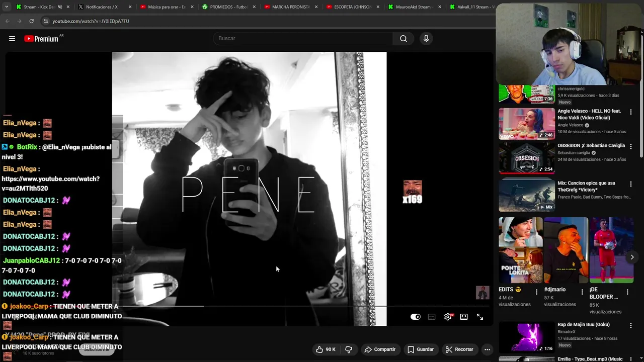
Task: Open the tab search dropdown chevron
Action: pyautogui.click(x=7, y=7)
